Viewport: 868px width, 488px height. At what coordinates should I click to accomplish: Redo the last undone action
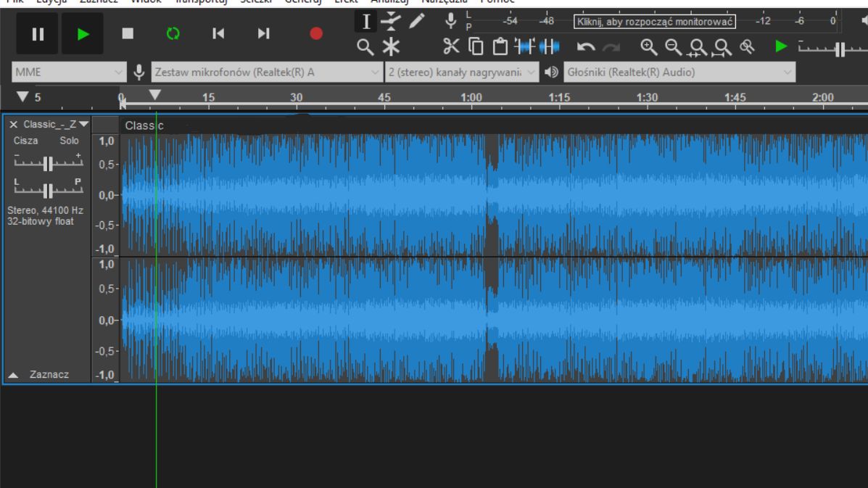[x=611, y=48]
